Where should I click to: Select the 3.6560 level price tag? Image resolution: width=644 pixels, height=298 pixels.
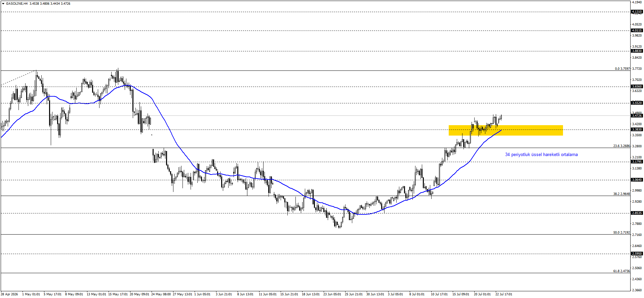(637, 87)
